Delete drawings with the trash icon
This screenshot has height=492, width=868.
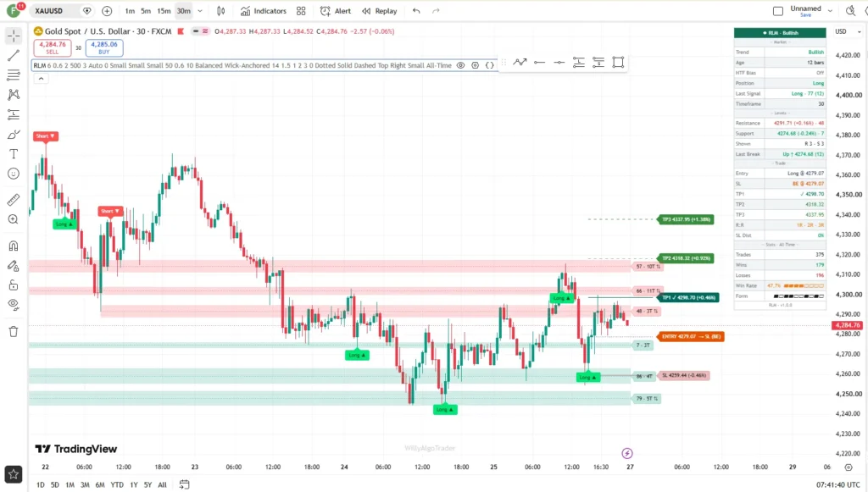pos(14,332)
